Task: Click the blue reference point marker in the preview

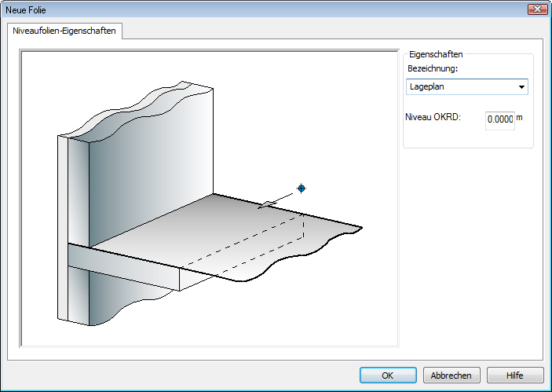Action: 302,189
